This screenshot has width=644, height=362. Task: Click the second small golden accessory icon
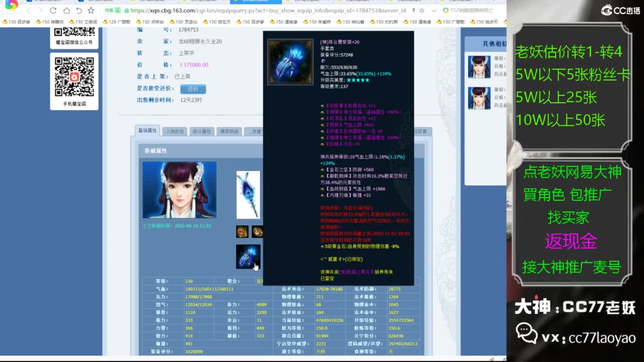[257, 231]
